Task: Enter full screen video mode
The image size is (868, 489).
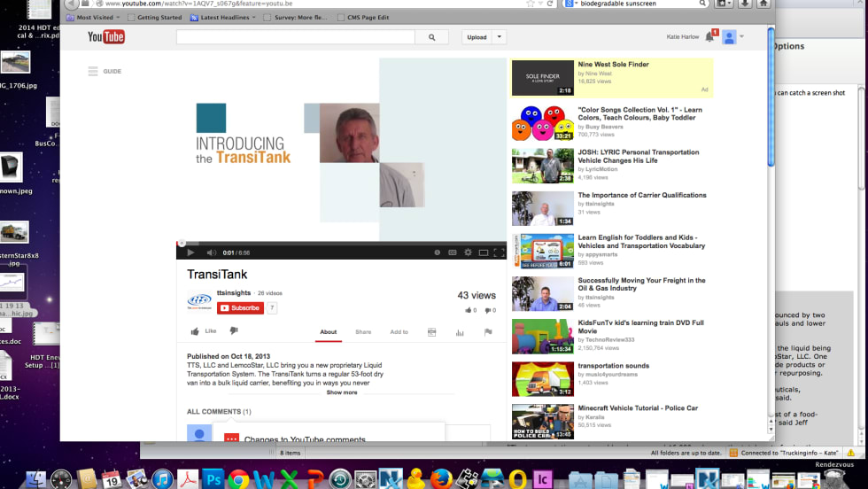Action: (498, 252)
